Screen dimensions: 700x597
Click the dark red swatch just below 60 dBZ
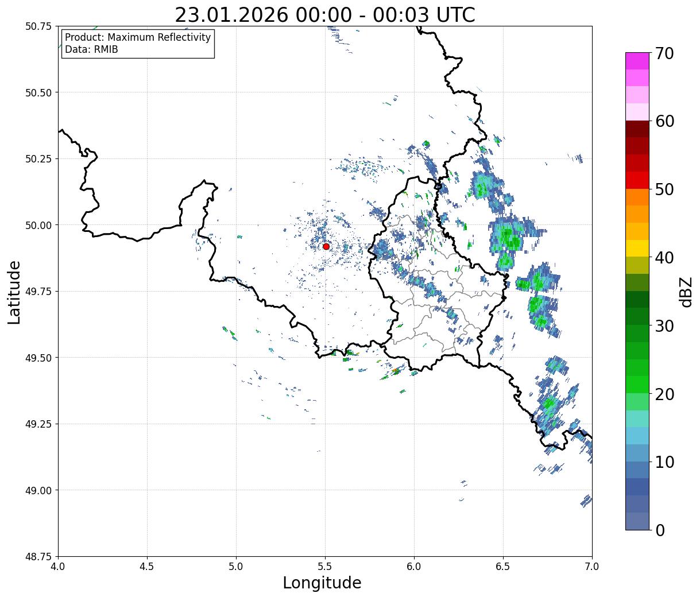click(x=637, y=129)
